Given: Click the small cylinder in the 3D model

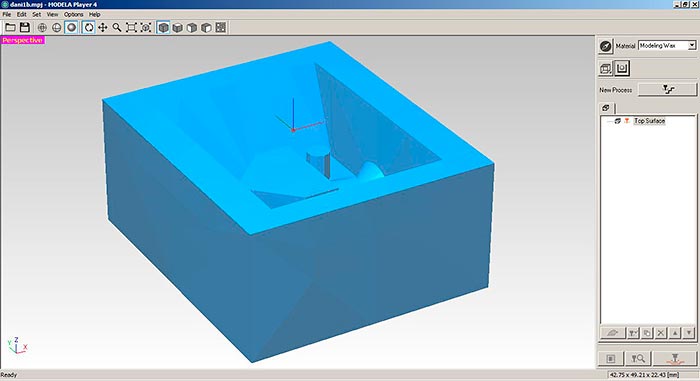Looking at the screenshot, I should pyautogui.click(x=318, y=163).
